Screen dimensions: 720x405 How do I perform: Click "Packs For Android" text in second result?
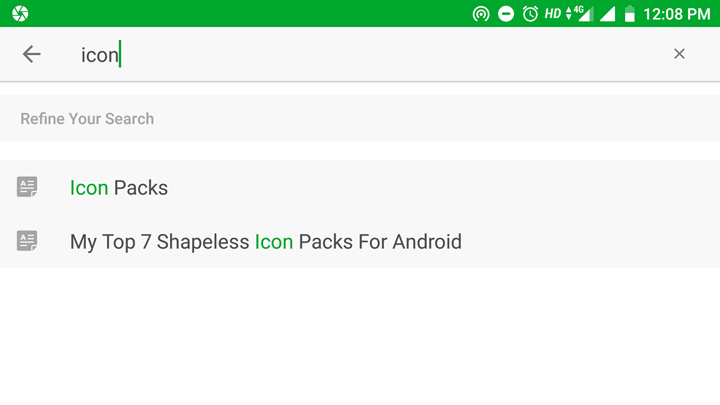380,242
